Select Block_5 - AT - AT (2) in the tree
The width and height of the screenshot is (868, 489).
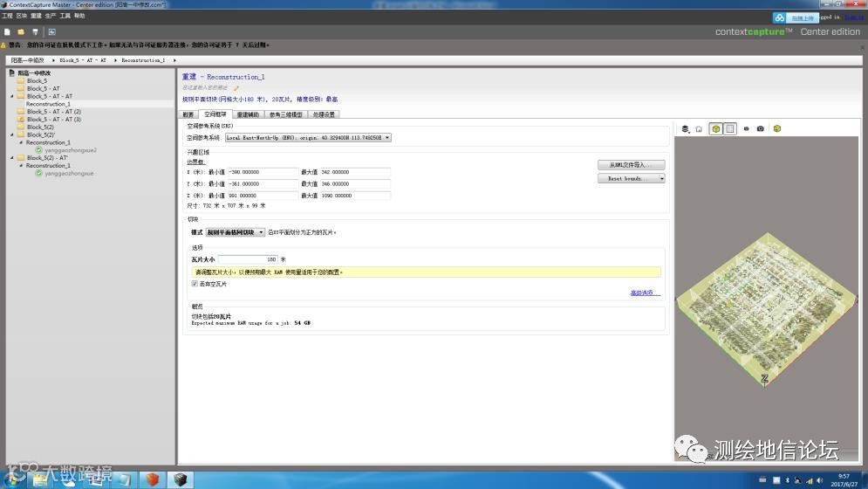point(54,112)
